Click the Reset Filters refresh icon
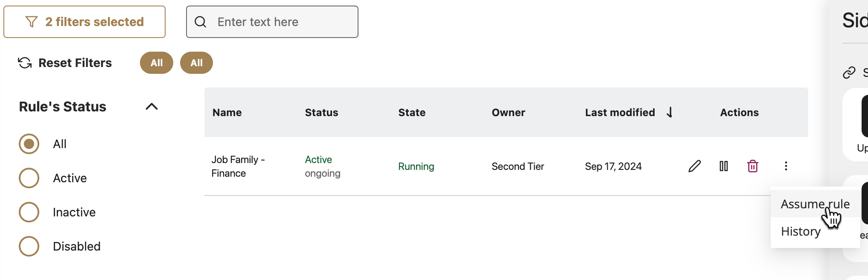This screenshot has width=868, height=280. [x=25, y=63]
